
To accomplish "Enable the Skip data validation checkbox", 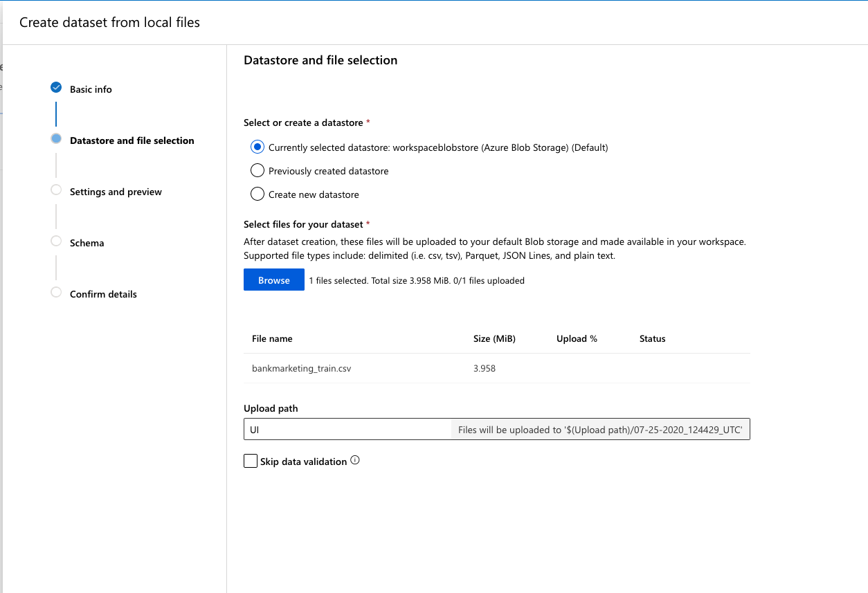I will click(251, 461).
